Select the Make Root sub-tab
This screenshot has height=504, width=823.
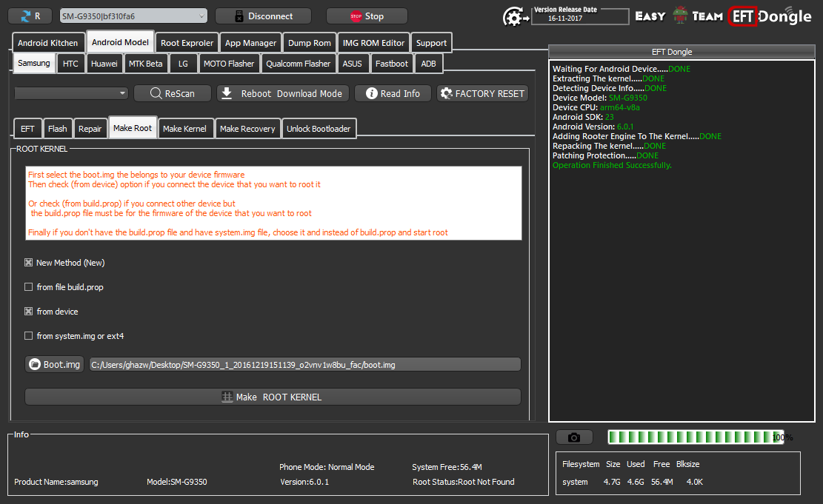[133, 127]
